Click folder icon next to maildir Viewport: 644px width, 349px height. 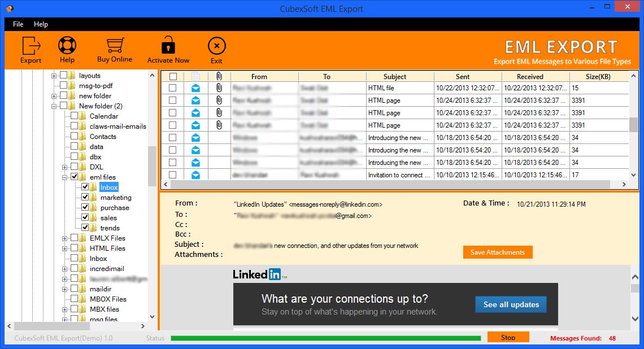[84, 289]
